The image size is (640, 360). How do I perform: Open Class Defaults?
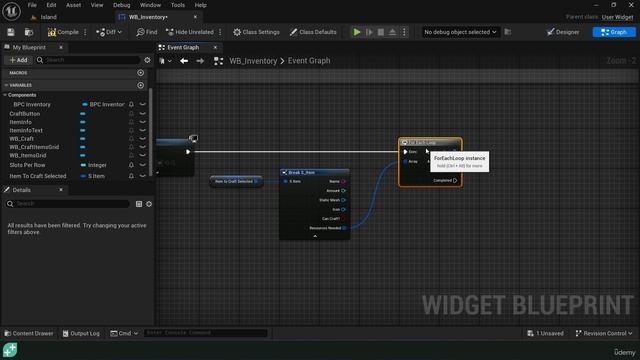[313, 32]
